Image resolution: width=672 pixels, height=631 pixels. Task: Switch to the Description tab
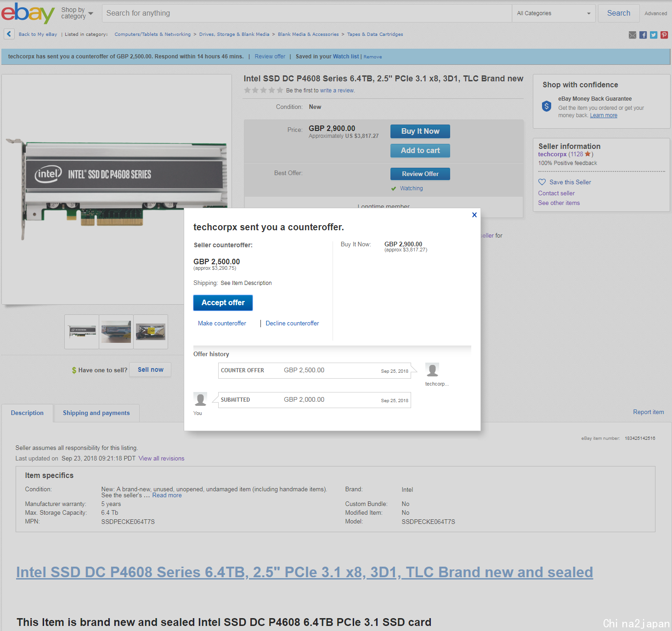click(x=27, y=413)
